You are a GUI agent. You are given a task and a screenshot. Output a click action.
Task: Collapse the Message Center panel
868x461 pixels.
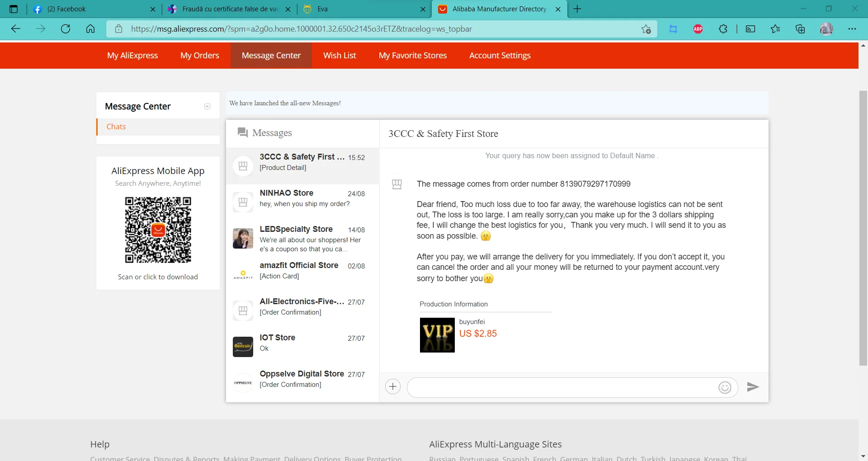point(208,106)
